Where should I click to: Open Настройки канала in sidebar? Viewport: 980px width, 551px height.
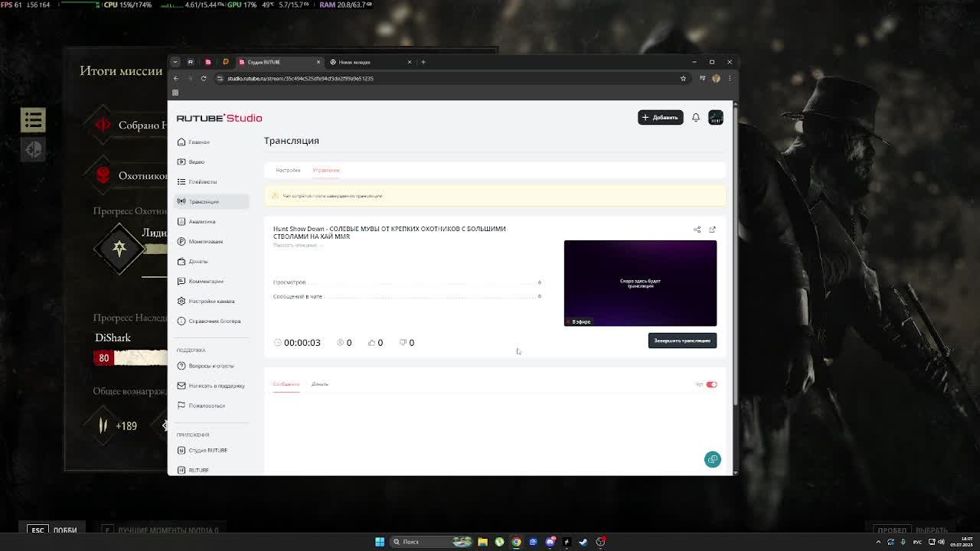pos(211,301)
